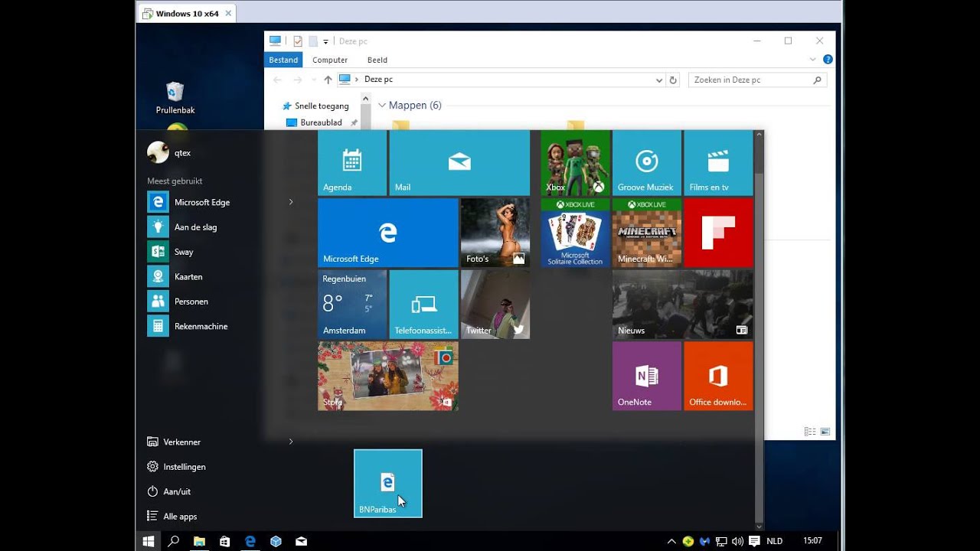Image resolution: width=980 pixels, height=551 pixels.
Task: Open the Twitter tile
Action: 495,304
